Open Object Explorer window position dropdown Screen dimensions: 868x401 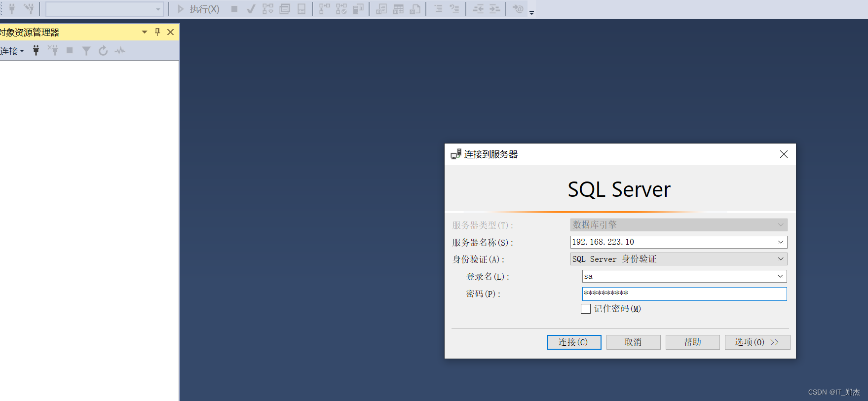coord(145,32)
